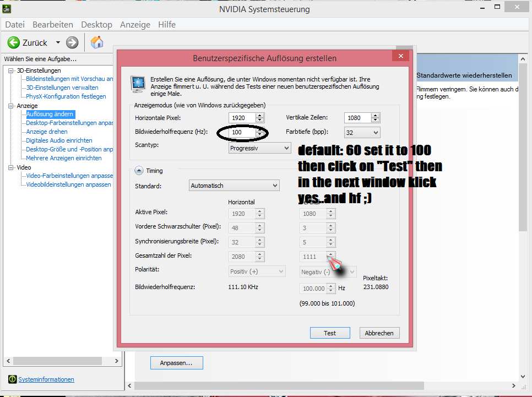Click the Synchronisierungsbreite horizontal stepper
This screenshot has width=532, height=397.
point(260,242)
